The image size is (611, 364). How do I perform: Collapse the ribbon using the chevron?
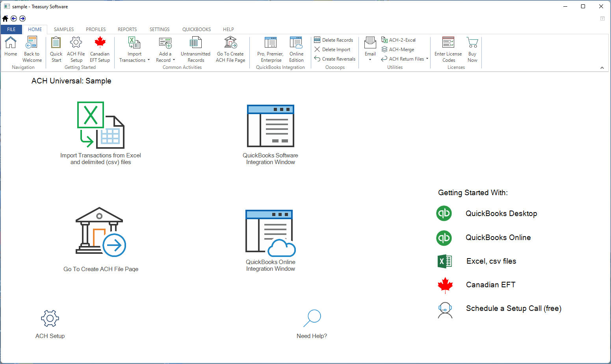(602, 67)
